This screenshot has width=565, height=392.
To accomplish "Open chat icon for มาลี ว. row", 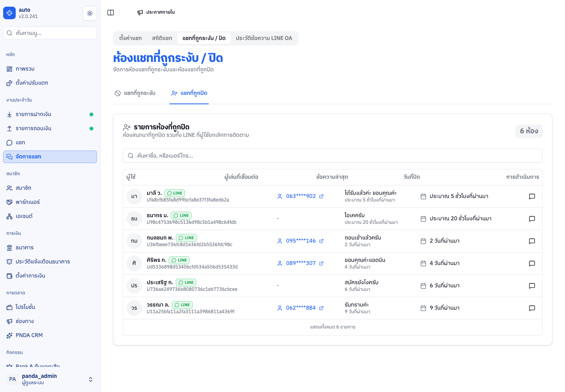I will [x=532, y=196].
